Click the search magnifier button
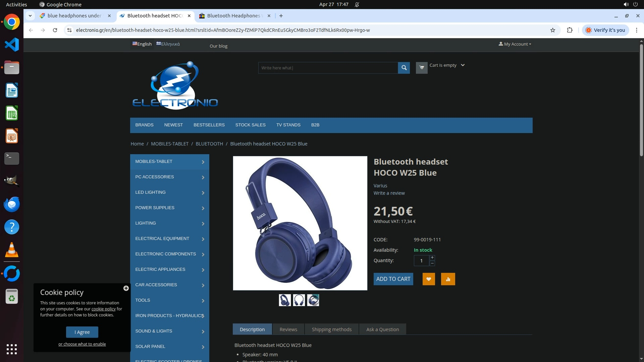The height and width of the screenshot is (362, 644). pos(404,68)
